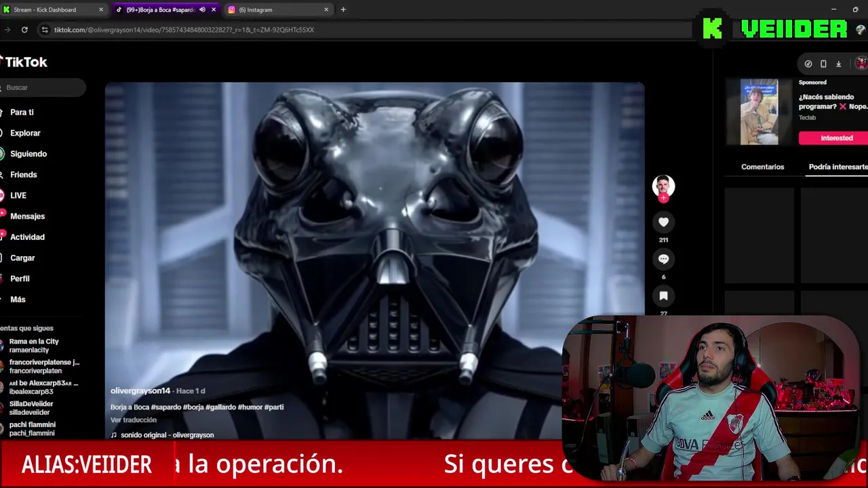Close the Borja a Boca TikTok tab
The image size is (868, 488).
214,9
